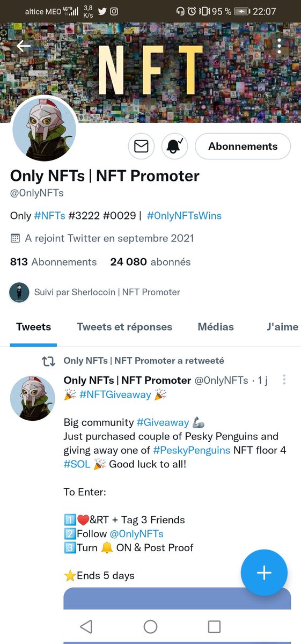301x644 pixels.
Task: Open the profile's three-dot overflow menu
Action: 280,46
